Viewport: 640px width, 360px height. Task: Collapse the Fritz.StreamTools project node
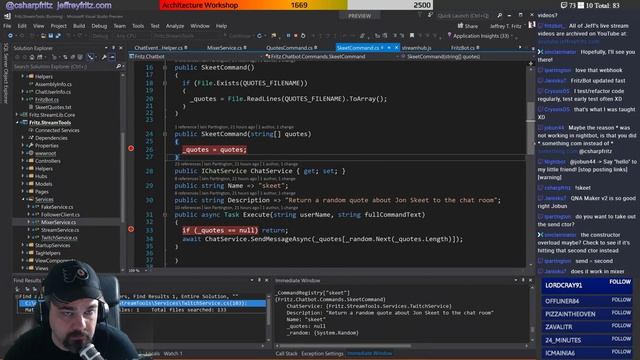(x=17, y=122)
